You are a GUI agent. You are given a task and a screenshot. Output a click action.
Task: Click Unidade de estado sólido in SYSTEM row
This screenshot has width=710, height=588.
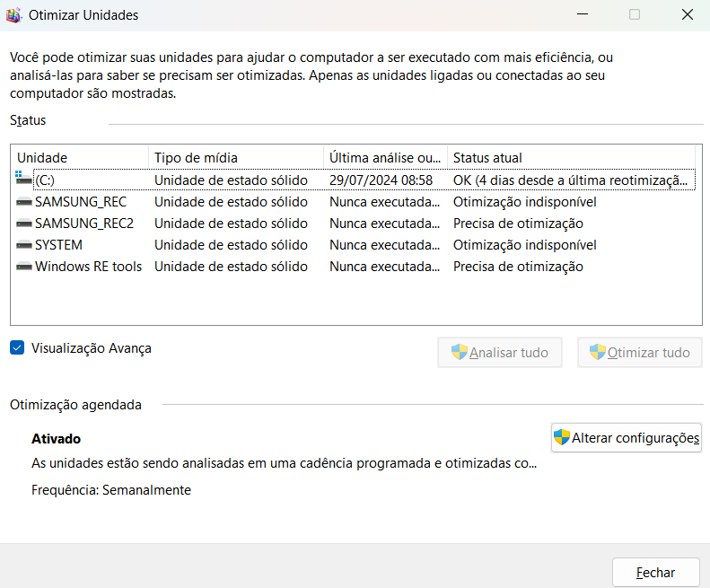pos(231,245)
